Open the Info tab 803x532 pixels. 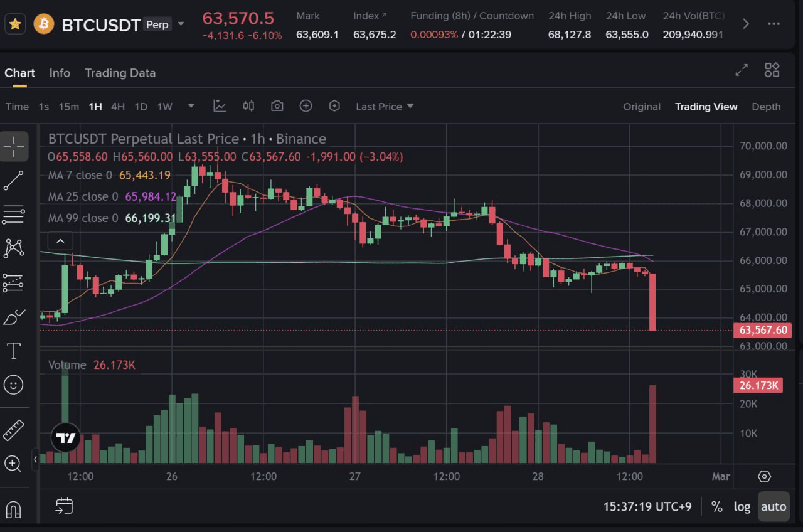coord(60,73)
